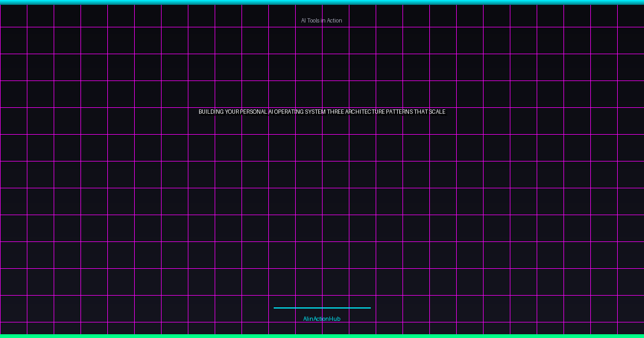Click the right end of the cyan divider line
The width and height of the screenshot is (644, 338).
point(370,307)
